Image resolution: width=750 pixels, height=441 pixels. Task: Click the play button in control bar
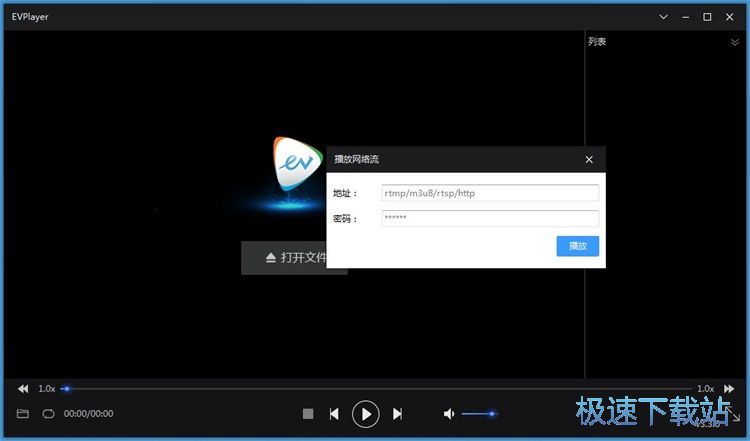(x=365, y=414)
